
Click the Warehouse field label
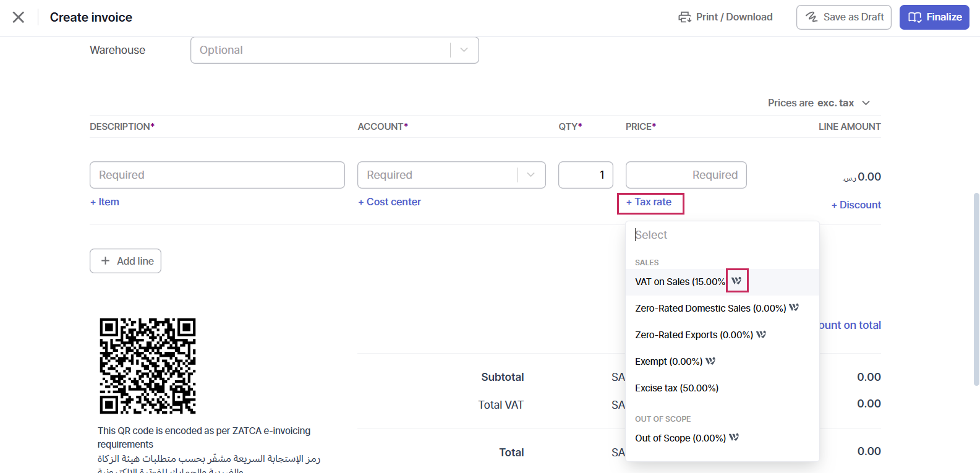[117, 50]
